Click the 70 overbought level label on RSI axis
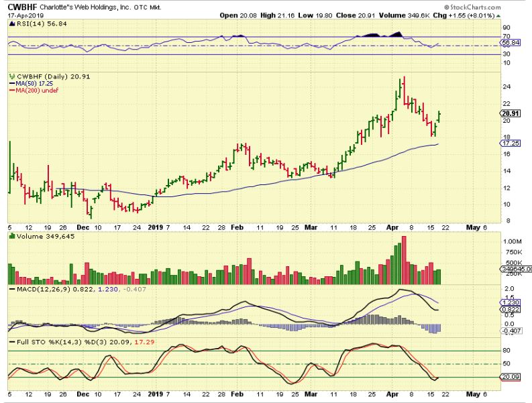 [x=507, y=36]
